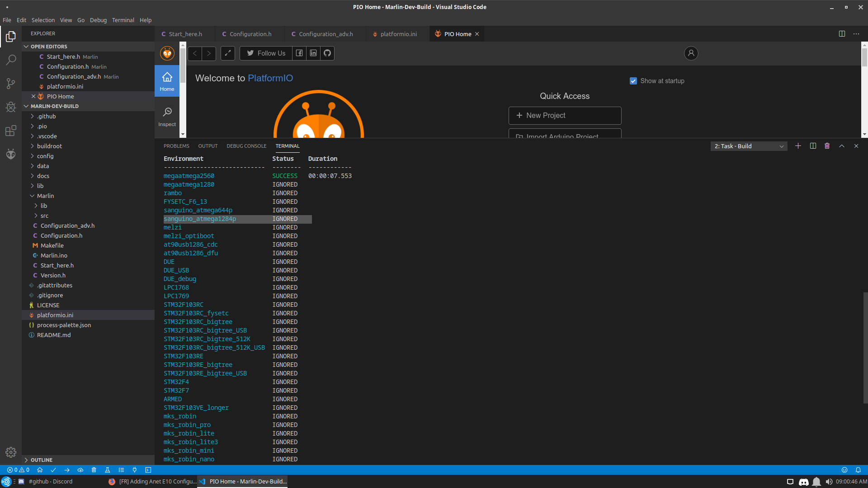The height and width of the screenshot is (488, 868).
Task: Click the GitHub icon in PIO toolbar
Action: coord(327,53)
